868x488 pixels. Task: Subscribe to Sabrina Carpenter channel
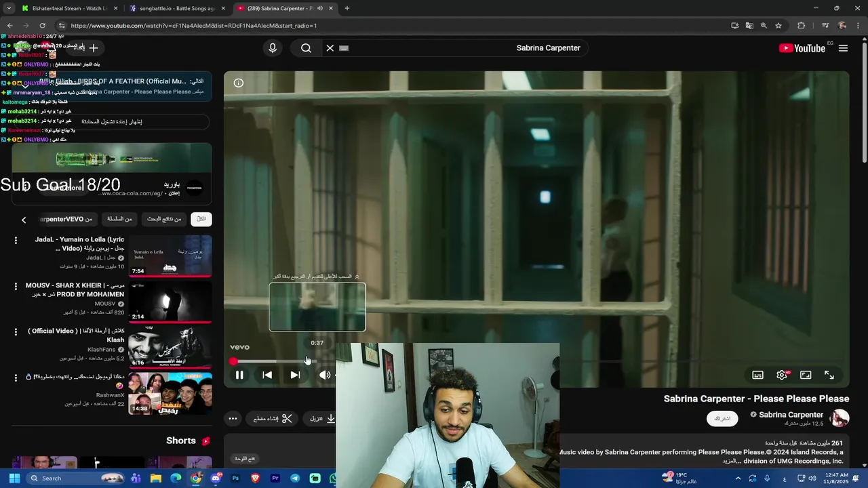tap(722, 419)
